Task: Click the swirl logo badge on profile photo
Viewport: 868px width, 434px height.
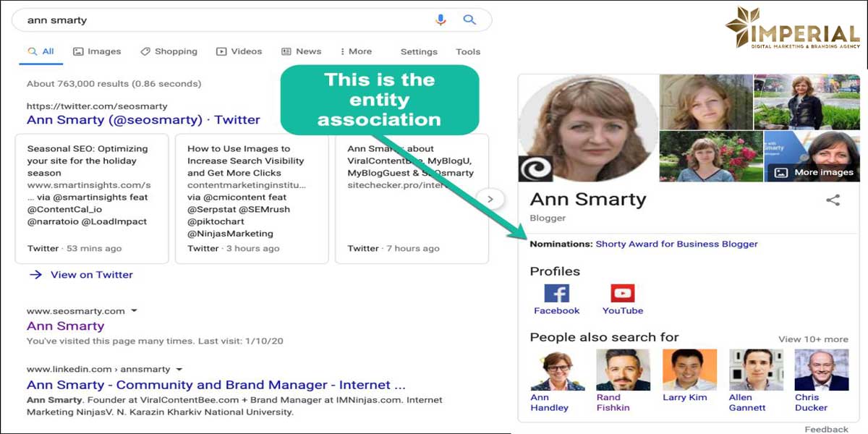Action: click(535, 169)
